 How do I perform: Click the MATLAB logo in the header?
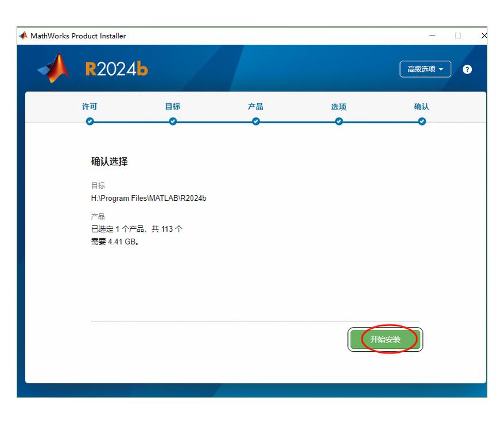pyautogui.click(x=53, y=68)
